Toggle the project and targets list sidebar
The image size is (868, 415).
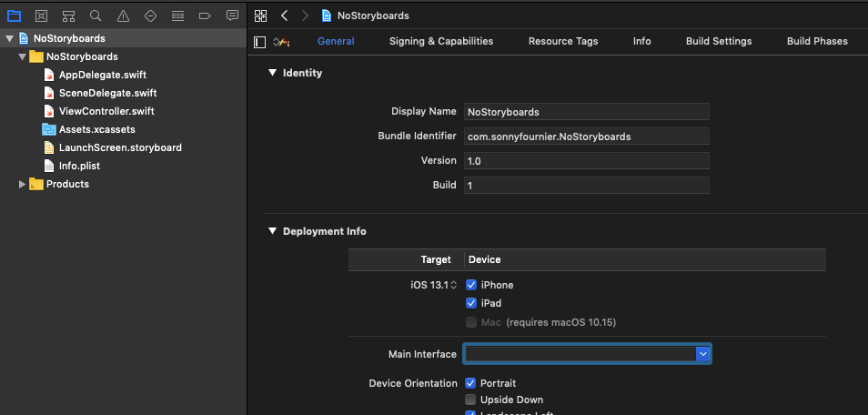[259, 42]
